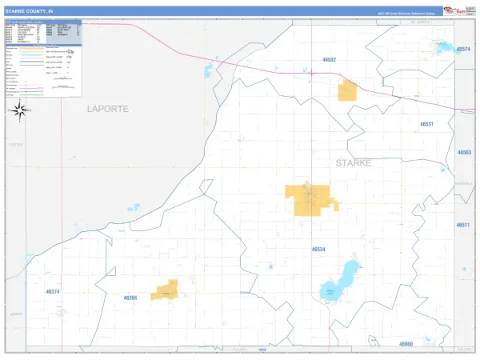480x360 pixels.
Task: Open the ZIP code index table in legend
Action: coord(43,33)
